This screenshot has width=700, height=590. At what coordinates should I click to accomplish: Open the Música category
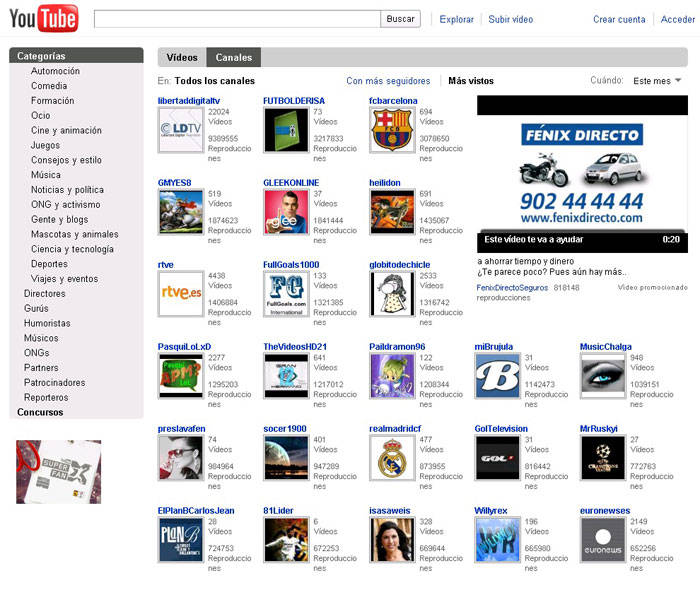pos(46,175)
